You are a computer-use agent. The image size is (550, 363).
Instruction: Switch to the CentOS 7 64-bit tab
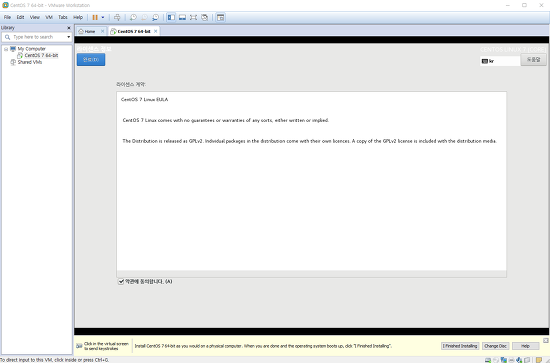click(x=134, y=31)
